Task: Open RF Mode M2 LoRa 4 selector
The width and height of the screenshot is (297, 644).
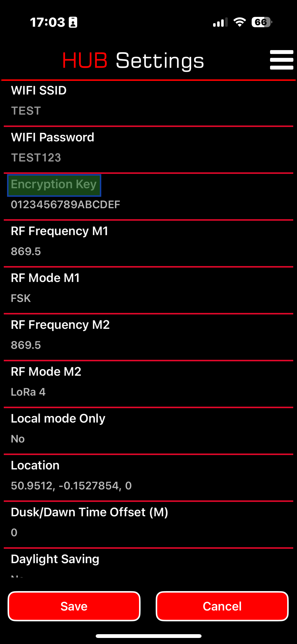Action: pos(28,392)
